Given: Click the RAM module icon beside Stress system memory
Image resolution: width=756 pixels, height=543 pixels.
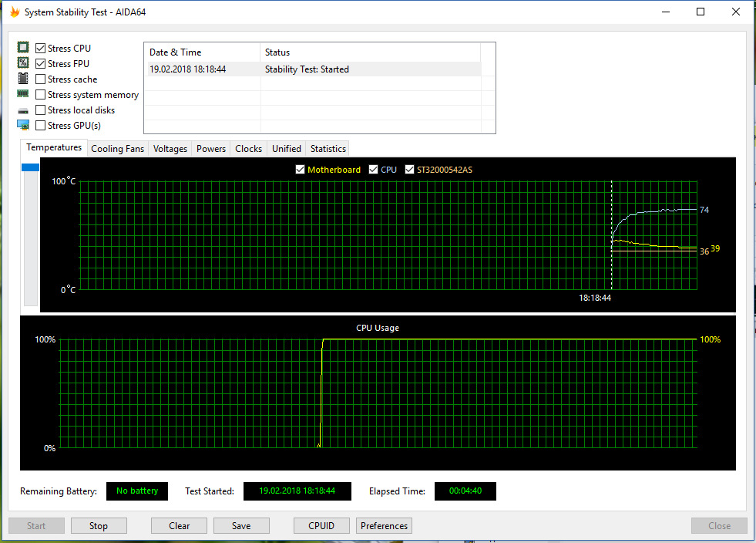Looking at the screenshot, I should point(23,94).
